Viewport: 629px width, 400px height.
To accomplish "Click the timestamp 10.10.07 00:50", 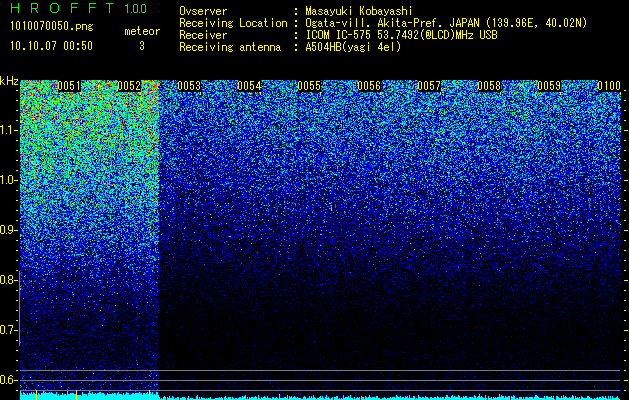I will tap(51, 46).
